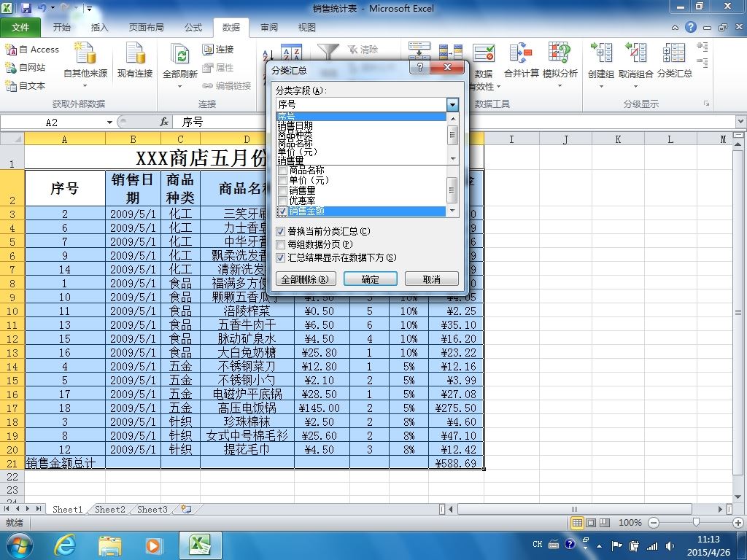The image size is (747, 560).
Task: Click the Excel help icon in ribbon
Action: tap(691, 27)
